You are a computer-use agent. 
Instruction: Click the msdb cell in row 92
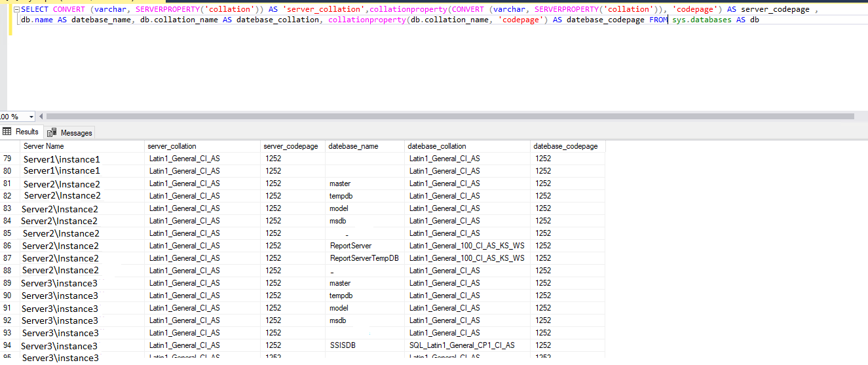pyautogui.click(x=365, y=320)
